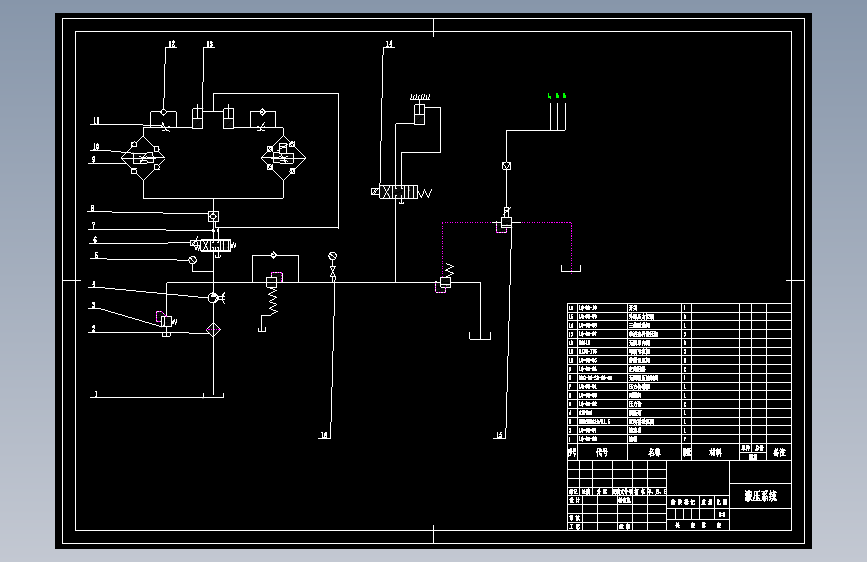Select callout number 14 at top
867x562 pixels.
click(x=389, y=44)
